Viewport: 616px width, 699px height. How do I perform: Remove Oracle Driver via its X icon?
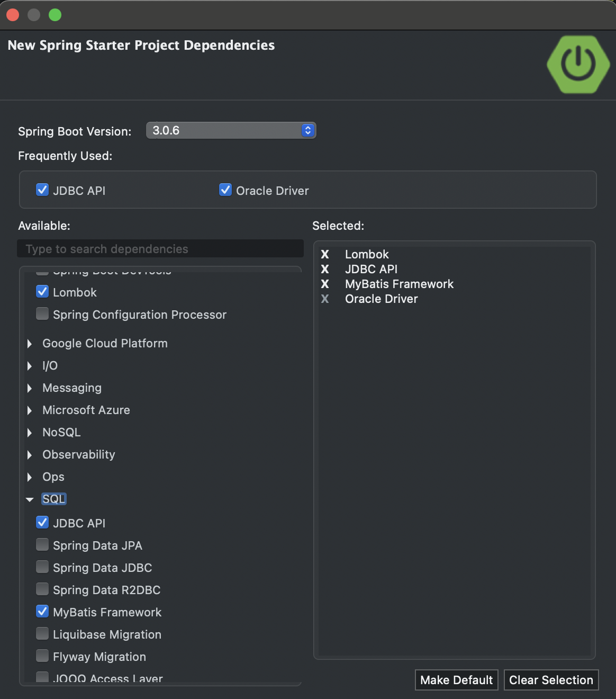(x=325, y=299)
